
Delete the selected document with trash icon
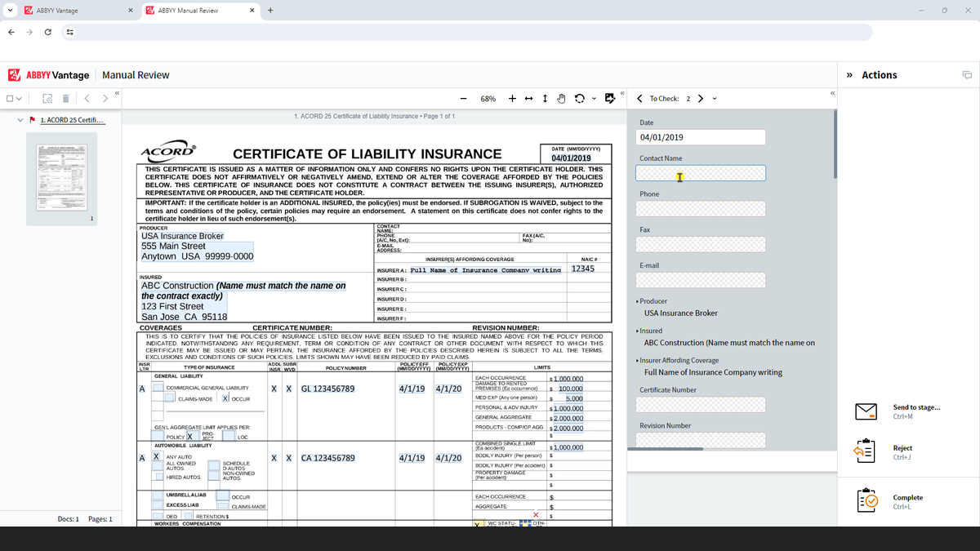pos(66,99)
